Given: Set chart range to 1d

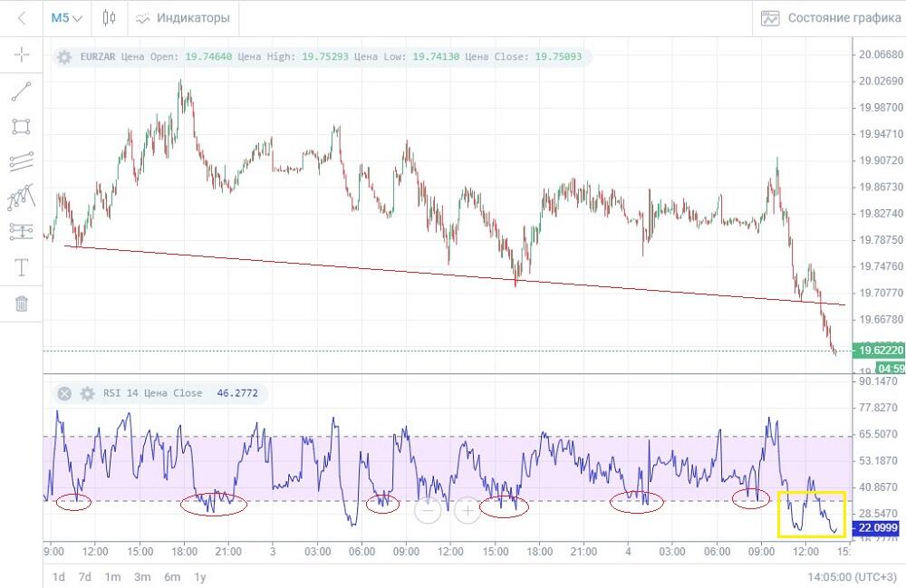Looking at the screenshot, I should [58, 576].
